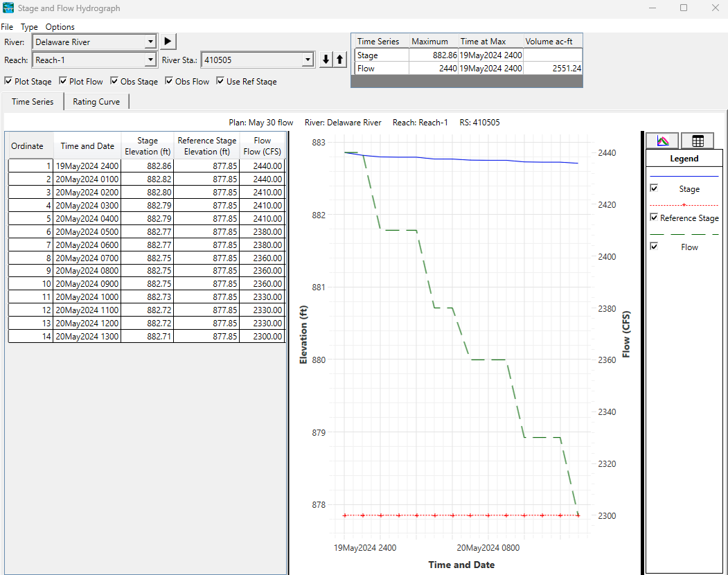The width and height of the screenshot is (728, 575).
Task: Disable the Use Ref Stage option
Action: [220, 81]
